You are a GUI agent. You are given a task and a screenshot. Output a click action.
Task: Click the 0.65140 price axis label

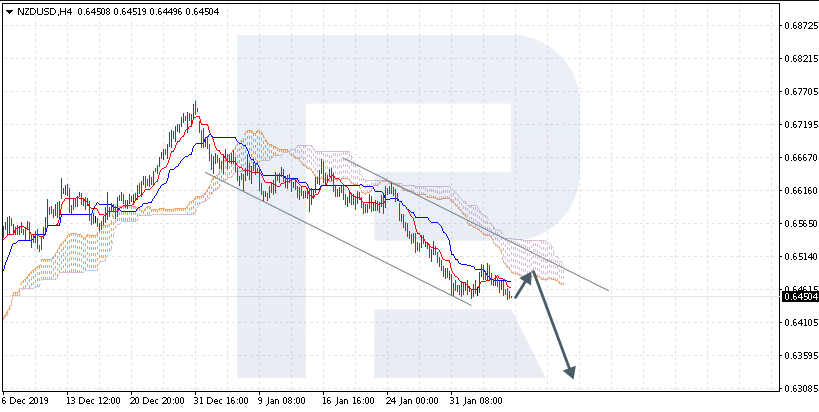tap(797, 257)
